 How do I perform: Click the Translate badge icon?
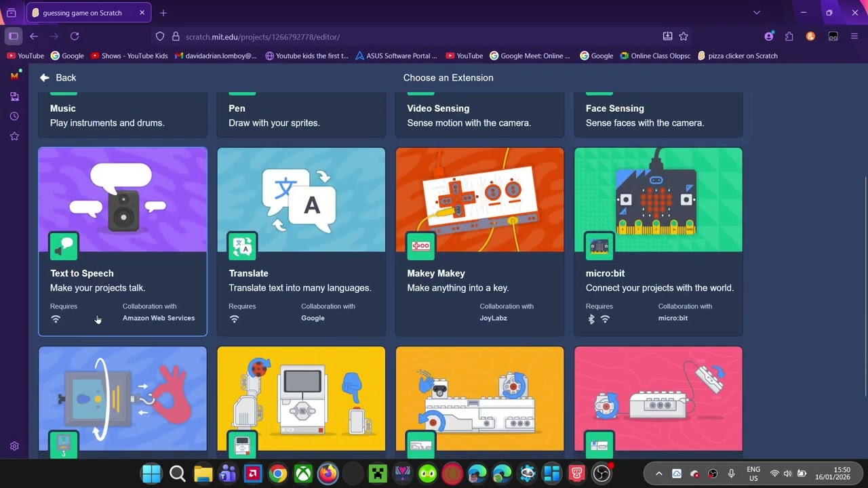click(x=242, y=247)
